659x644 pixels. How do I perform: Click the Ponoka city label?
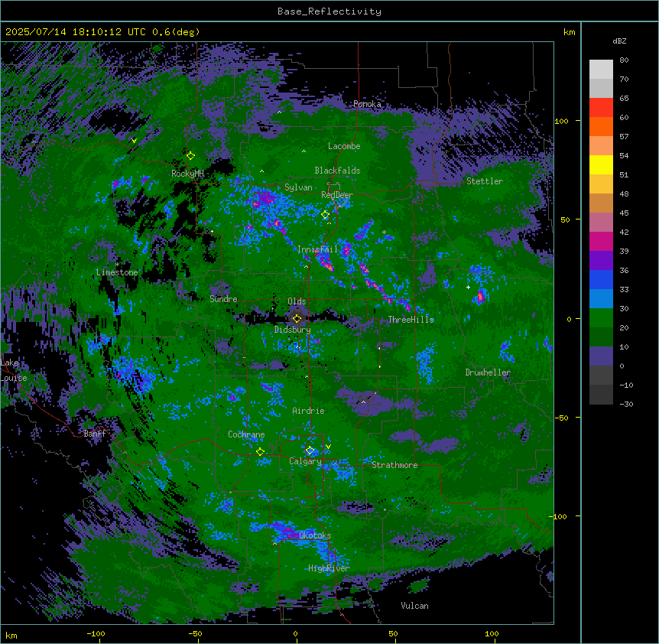[367, 104]
